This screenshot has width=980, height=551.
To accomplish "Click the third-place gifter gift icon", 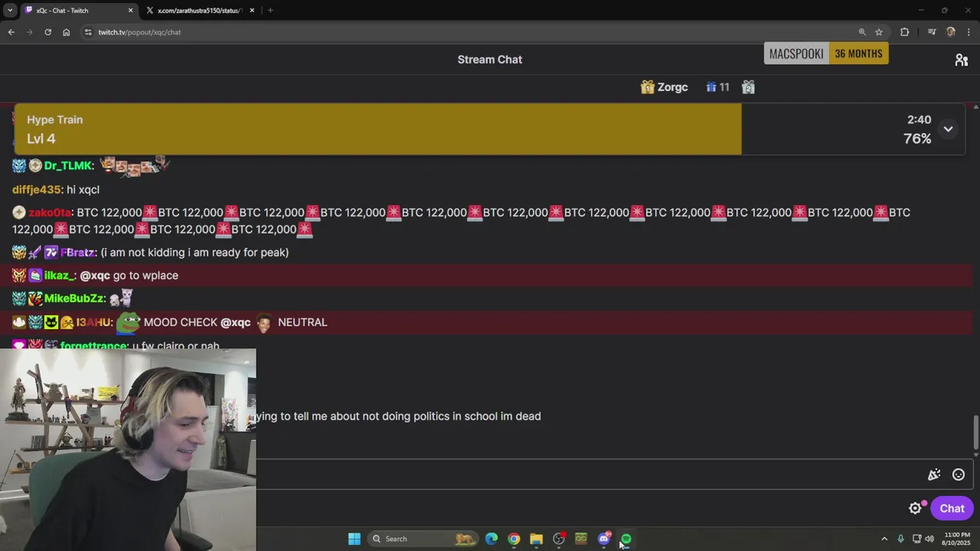I will [748, 87].
